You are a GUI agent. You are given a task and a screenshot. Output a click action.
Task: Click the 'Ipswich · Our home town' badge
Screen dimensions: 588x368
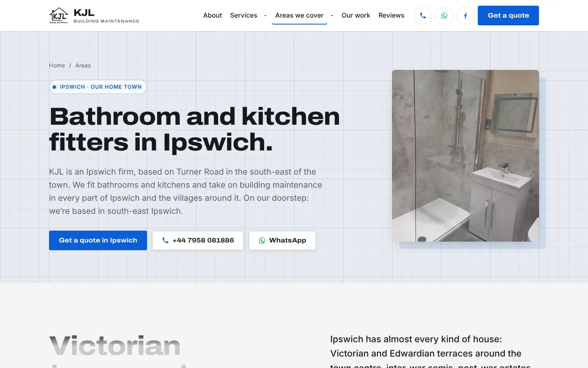[x=98, y=87]
